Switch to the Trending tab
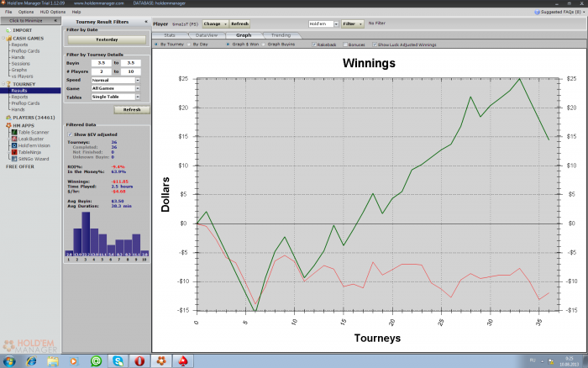Viewport: 588px width, 368px height. (x=281, y=35)
